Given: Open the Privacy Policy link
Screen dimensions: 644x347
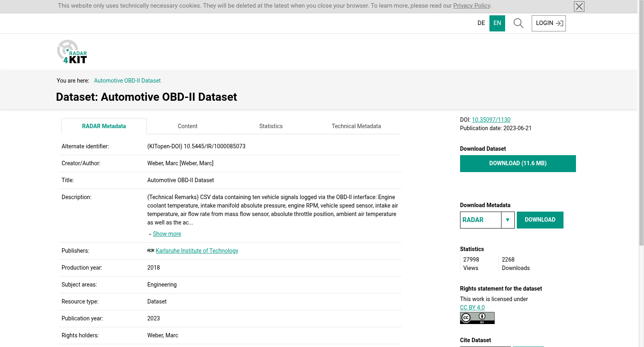Looking at the screenshot, I should pos(472,6).
